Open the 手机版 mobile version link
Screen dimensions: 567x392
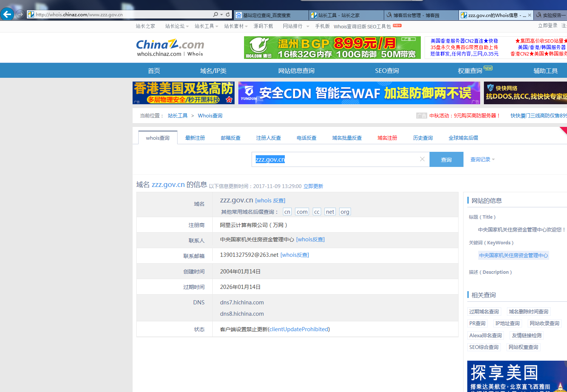tap(323, 26)
